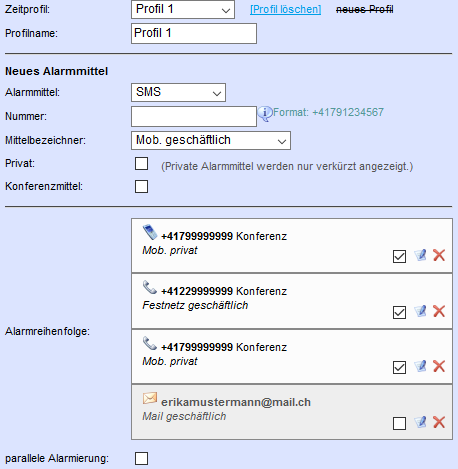
Task: Click the neues Profil link
Action: pyautogui.click(x=365, y=9)
